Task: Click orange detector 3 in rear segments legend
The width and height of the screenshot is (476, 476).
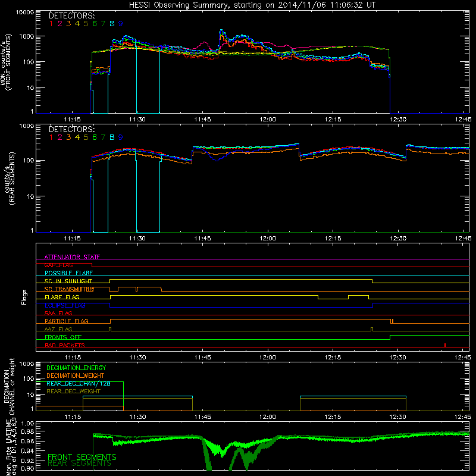Action: click(x=68, y=137)
